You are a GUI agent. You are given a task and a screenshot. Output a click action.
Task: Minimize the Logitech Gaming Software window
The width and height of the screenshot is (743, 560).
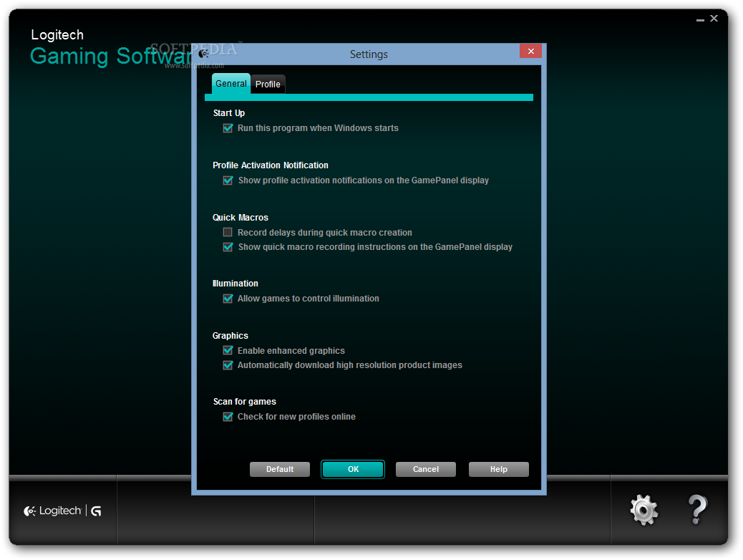pos(700,19)
